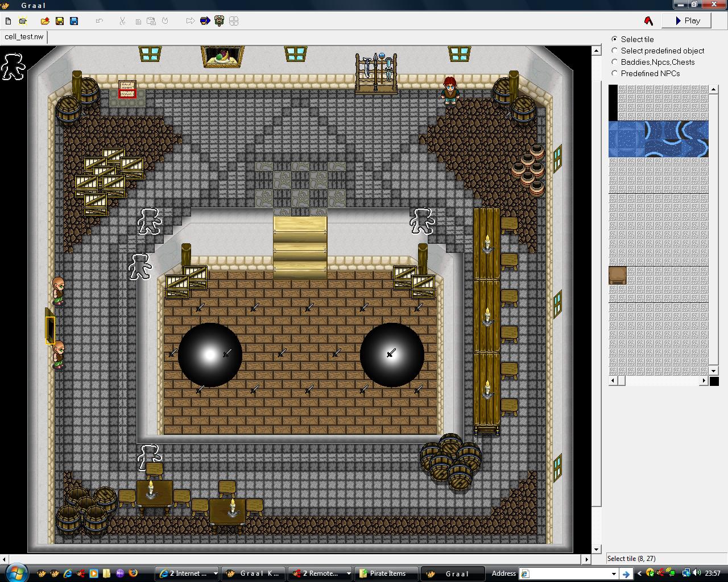Select the left glowing black sphere
This screenshot has height=582, width=728.
pyautogui.click(x=210, y=355)
